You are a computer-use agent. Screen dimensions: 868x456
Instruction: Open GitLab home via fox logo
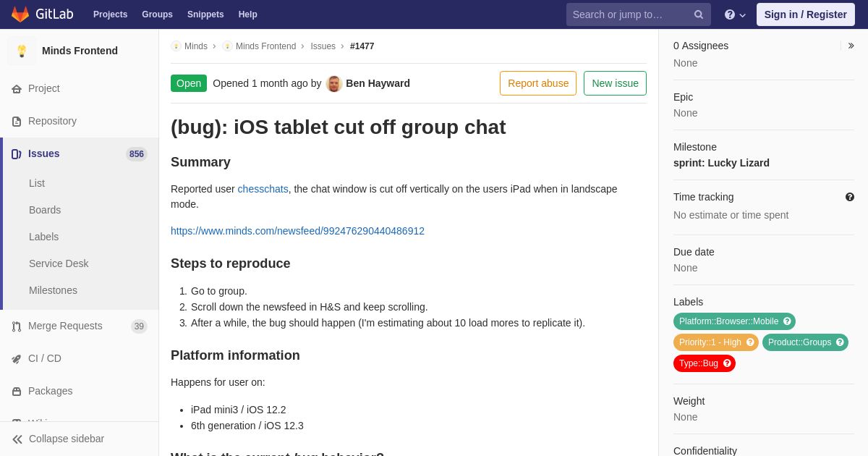point(20,14)
